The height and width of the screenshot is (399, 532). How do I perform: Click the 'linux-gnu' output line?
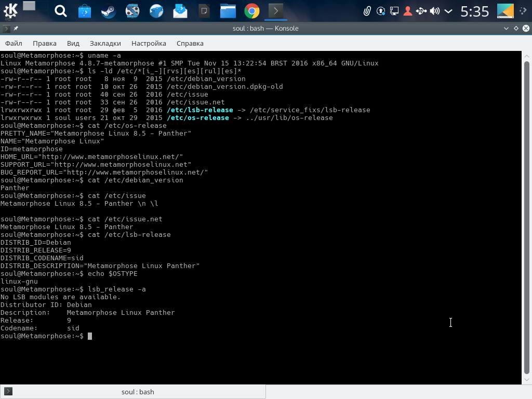click(x=19, y=282)
